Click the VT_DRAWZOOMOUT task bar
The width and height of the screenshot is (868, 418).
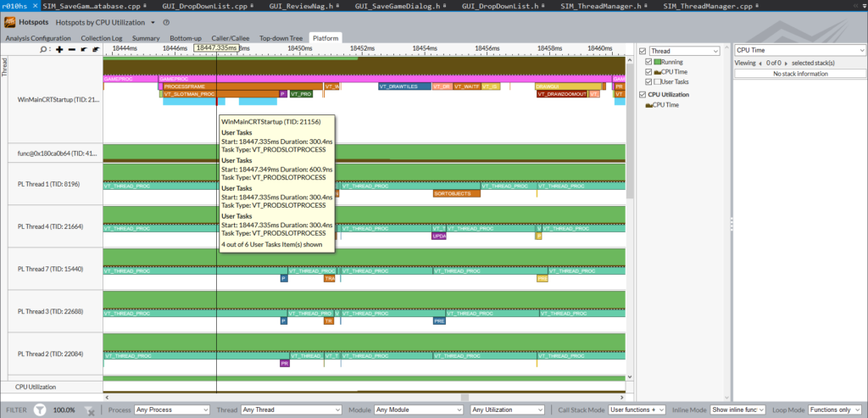coord(562,94)
